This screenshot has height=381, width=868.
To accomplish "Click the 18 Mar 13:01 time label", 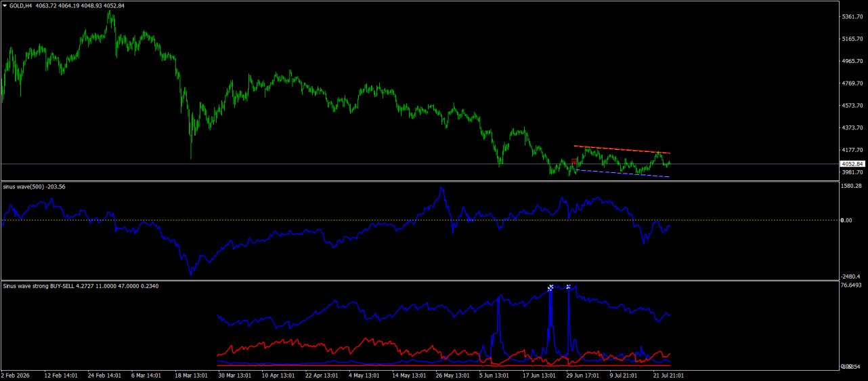I will (x=190, y=374).
